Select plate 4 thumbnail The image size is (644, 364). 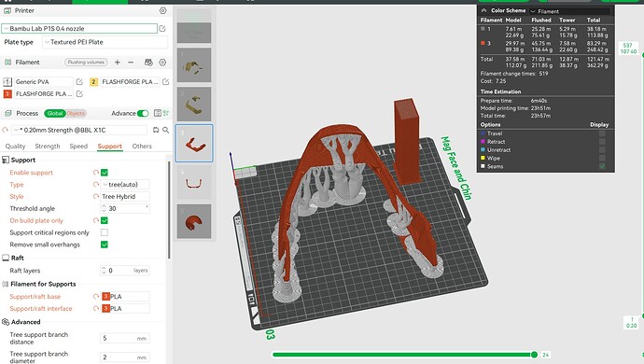pos(194,182)
